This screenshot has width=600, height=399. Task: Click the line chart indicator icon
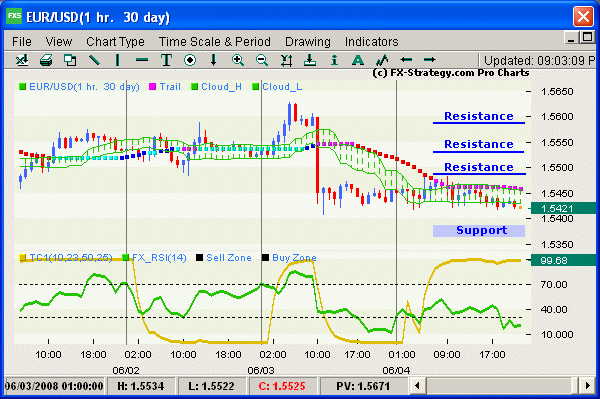pos(382,60)
